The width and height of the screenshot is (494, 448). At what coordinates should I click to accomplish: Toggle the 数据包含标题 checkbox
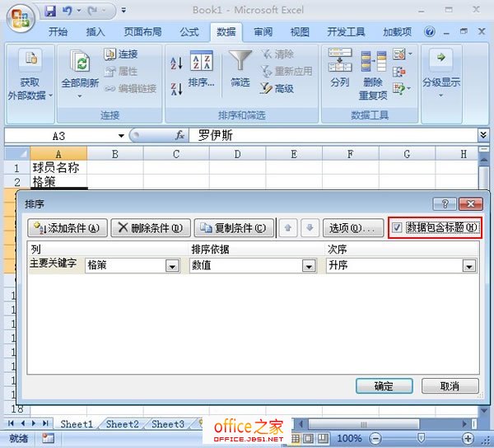(398, 228)
